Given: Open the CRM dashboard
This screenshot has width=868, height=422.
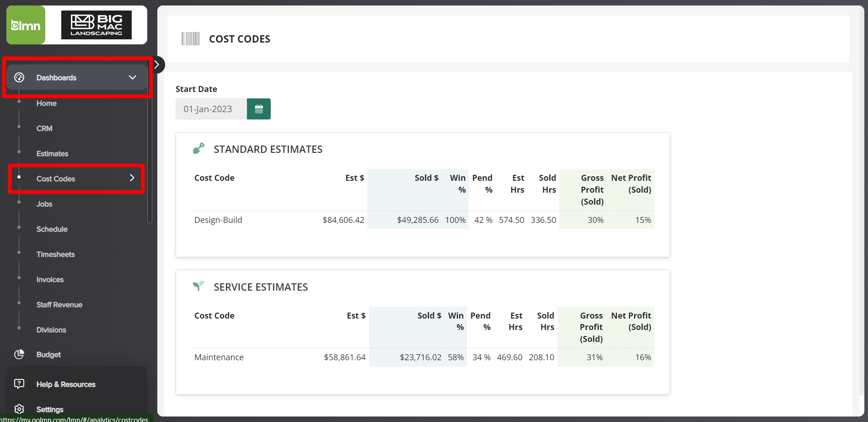Looking at the screenshot, I should pyautogui.click(x=44, y=129).
